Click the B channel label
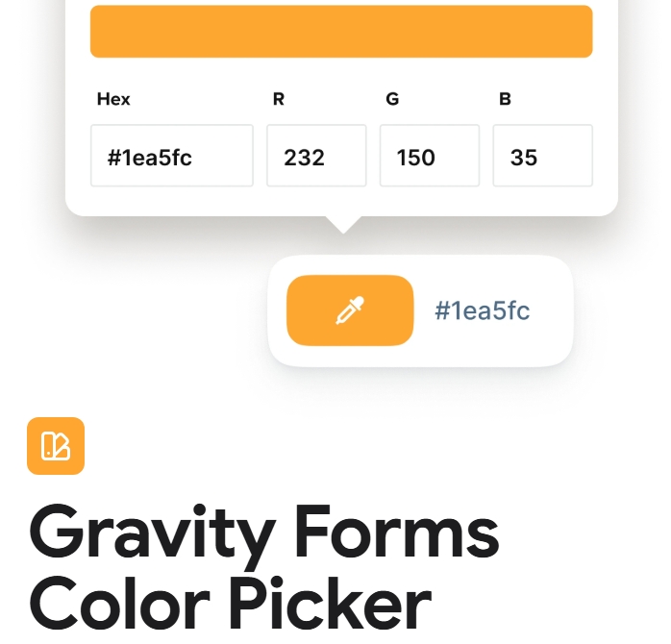Viewport: 671px width, 644px height. [505, 99]
